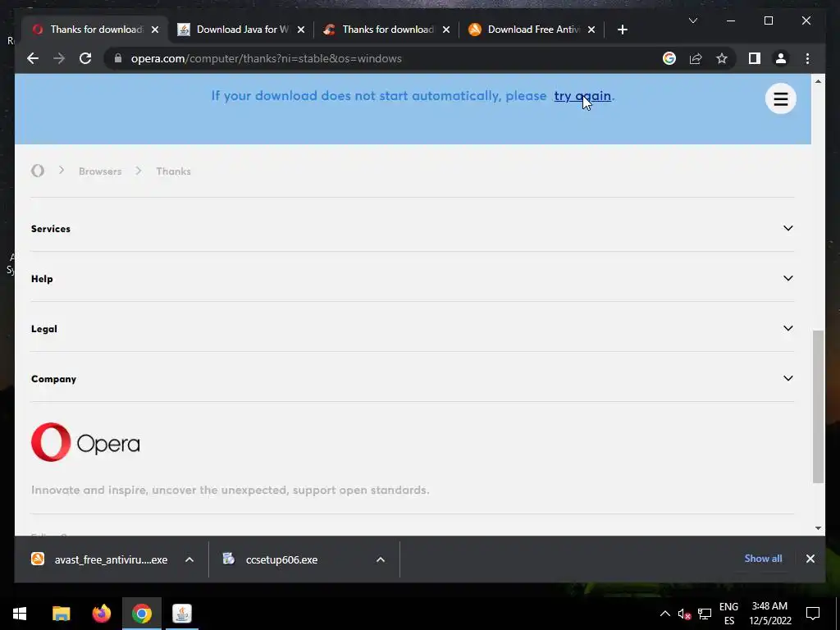Close the first Opera Thanks for download tab
The width and height of the screenshot is (840, 630).
[x=155, y=30]
